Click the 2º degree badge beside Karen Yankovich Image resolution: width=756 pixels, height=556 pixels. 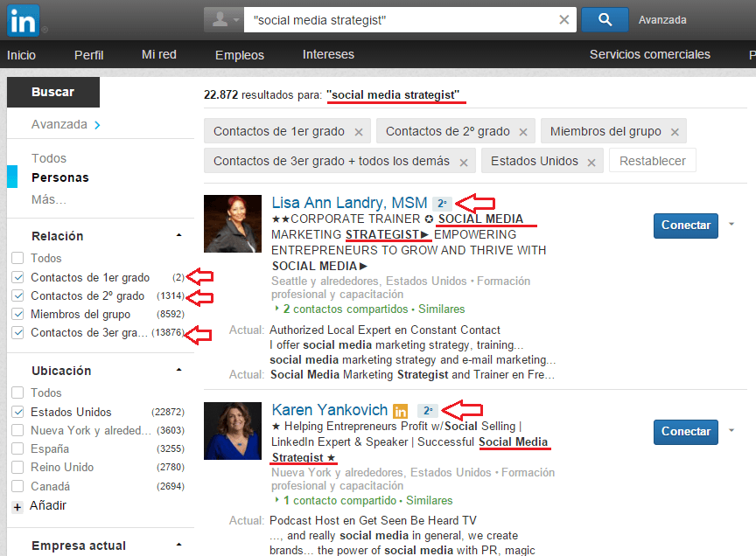point(428,411)
